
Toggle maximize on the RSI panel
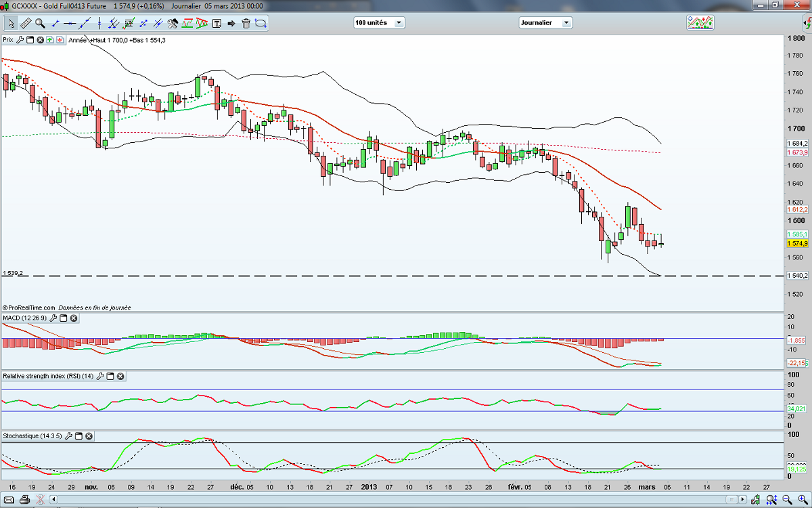pos(110,376)
